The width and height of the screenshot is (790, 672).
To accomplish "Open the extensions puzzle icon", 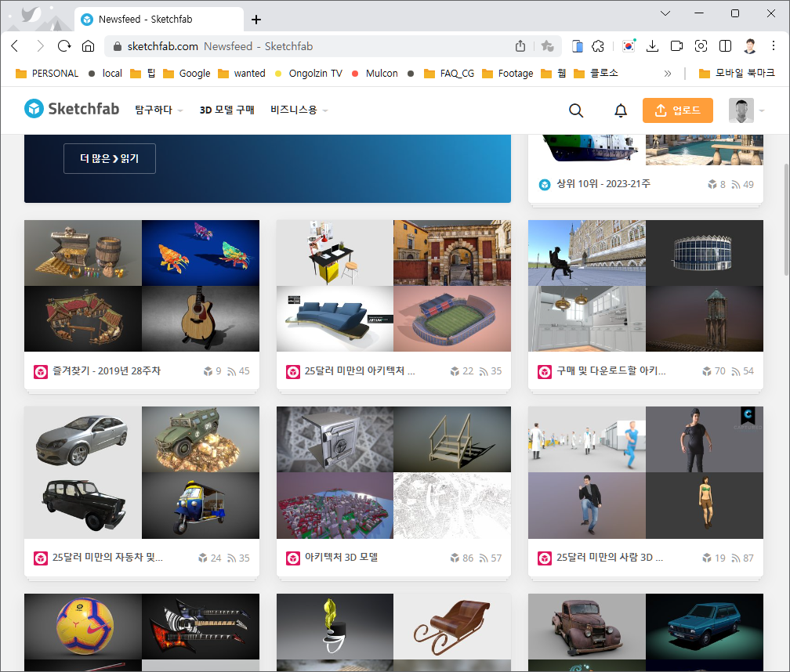I will coord(598,46).
